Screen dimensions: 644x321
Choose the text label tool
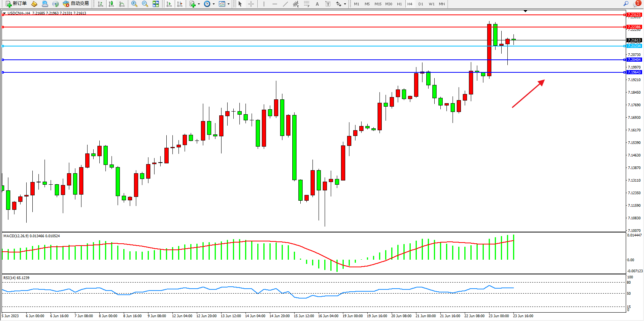click(x=317, y=4)
